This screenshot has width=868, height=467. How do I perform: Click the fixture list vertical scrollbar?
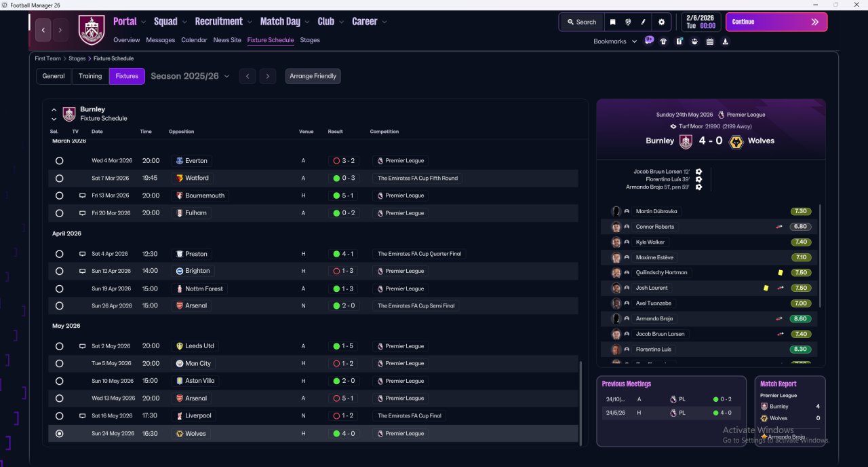[x=580, y=403]
